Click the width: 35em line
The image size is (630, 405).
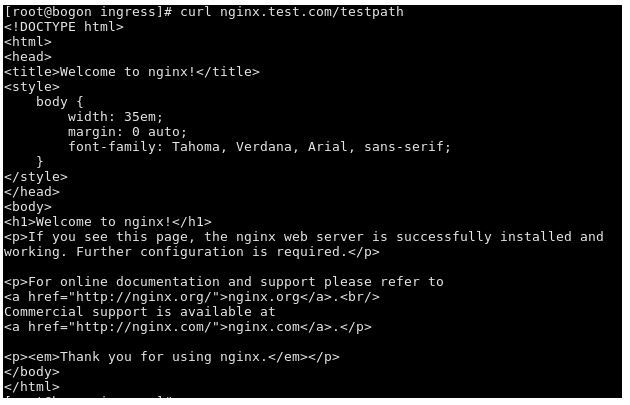(115, 117)
